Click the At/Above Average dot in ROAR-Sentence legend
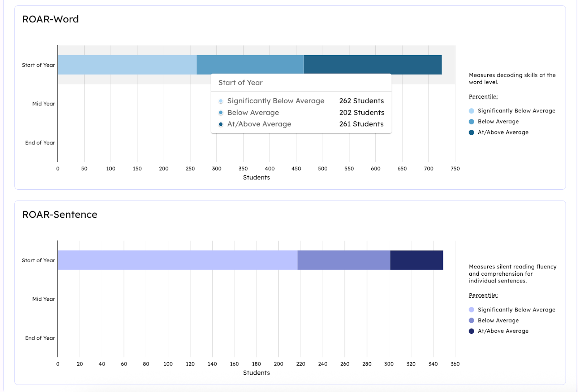The width and height of the screenshot is (578, 392). click(471, 331)
